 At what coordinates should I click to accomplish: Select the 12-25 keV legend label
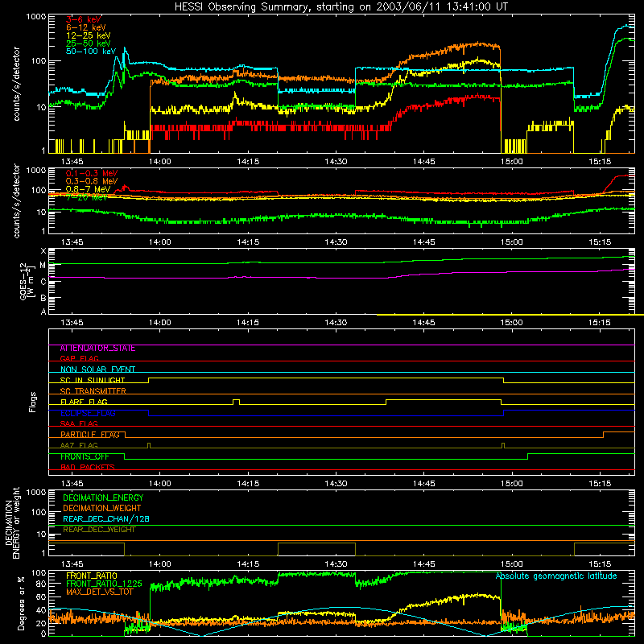coord(89,35)
